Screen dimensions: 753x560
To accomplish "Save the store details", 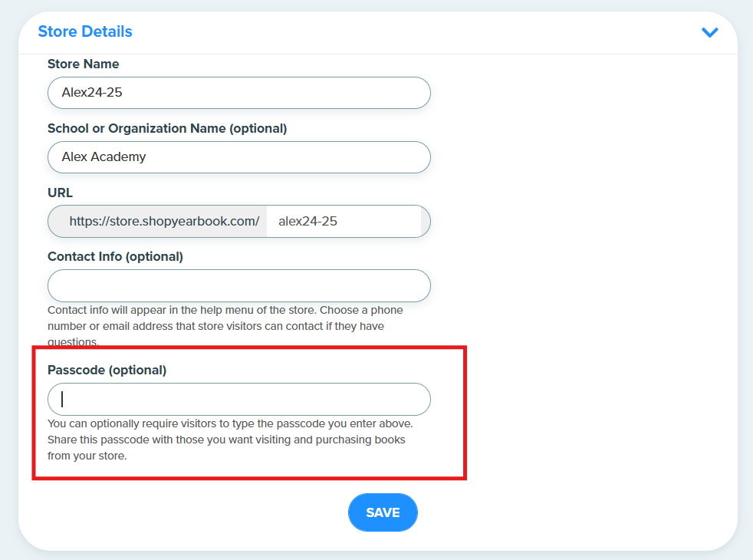I will 383,512.
